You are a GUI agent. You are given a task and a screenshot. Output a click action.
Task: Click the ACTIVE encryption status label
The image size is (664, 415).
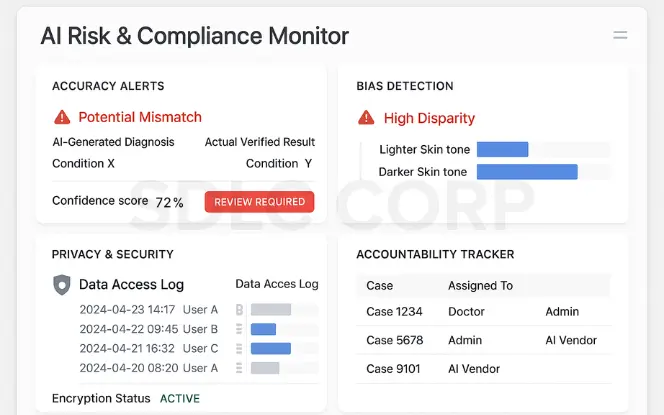(x=180, y=398)
